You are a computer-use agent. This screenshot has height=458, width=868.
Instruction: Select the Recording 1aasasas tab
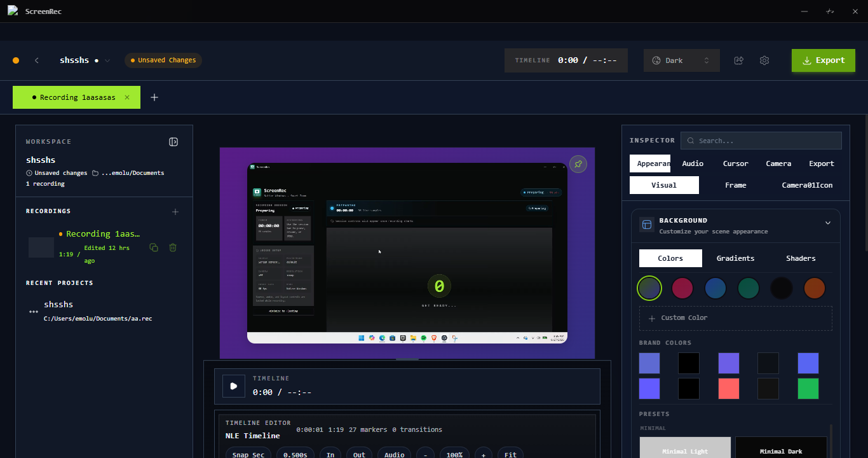coord(76,97)
